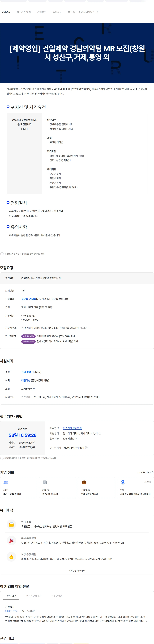
Task: Click the external-link icon beside 지역채용관
Action: (x=97, y=12)
